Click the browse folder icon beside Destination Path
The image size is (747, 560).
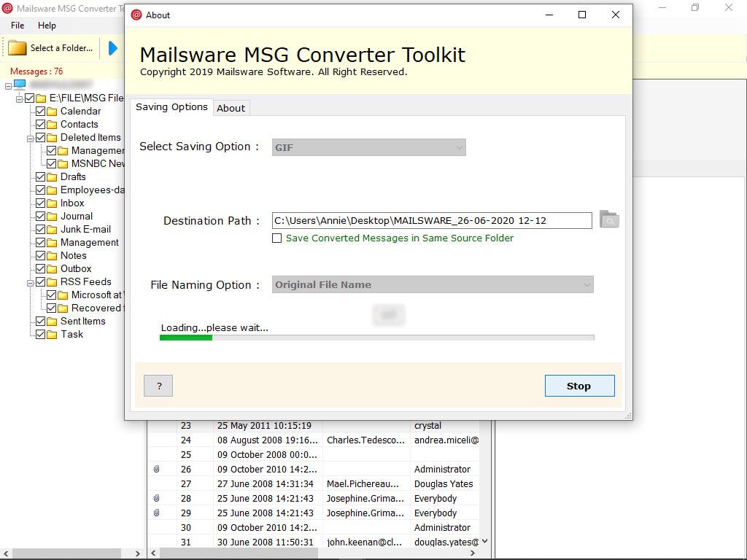[x=609, y=219]
